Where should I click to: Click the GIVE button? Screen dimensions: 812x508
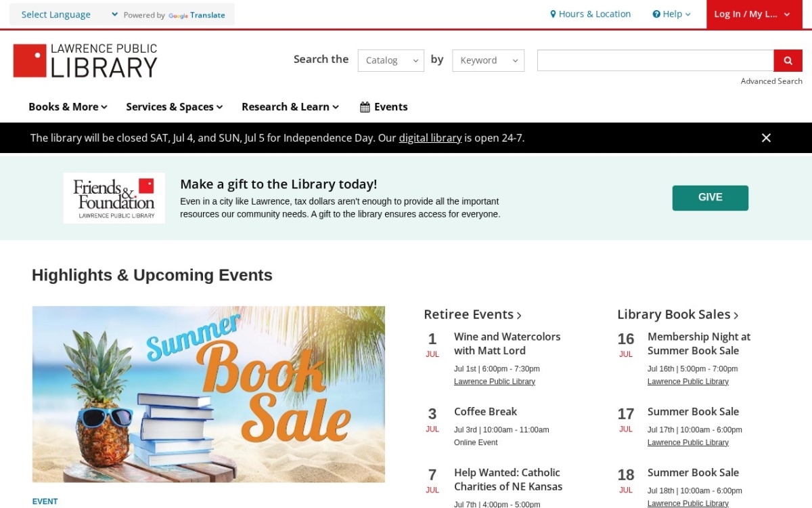[710, 198]
